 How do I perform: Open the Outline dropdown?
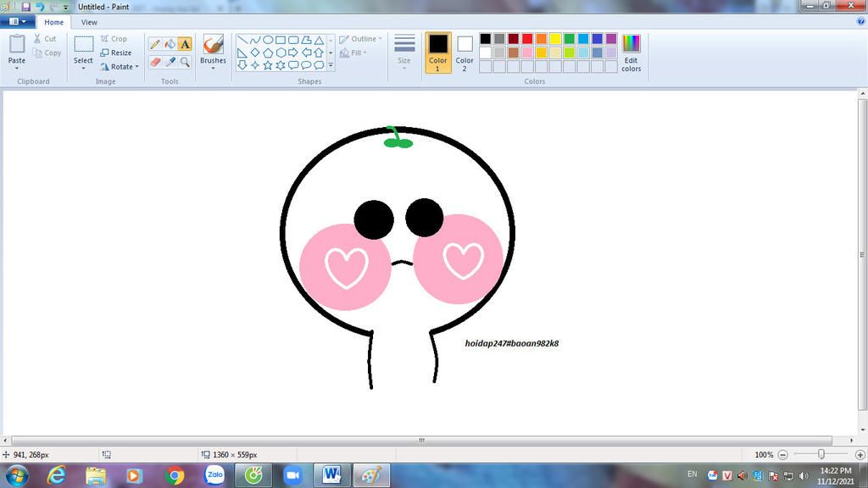[360, 39]
